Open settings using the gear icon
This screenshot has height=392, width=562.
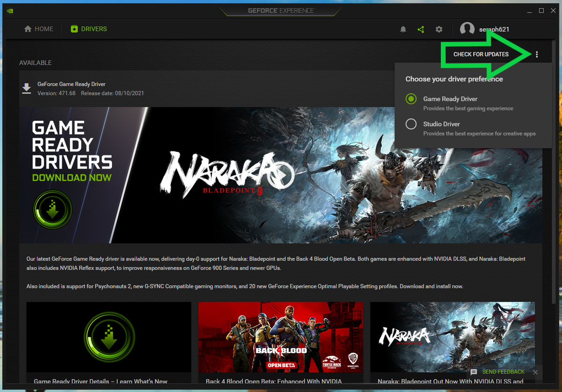click(439, 29)
